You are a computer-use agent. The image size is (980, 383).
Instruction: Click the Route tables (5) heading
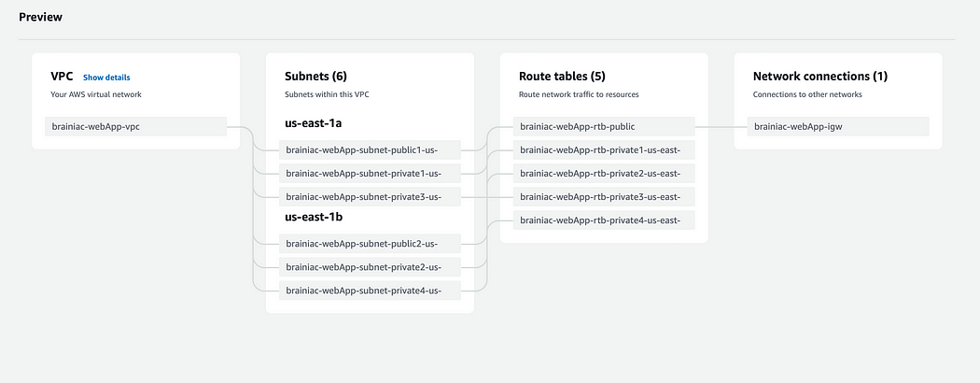click(562, 77)
